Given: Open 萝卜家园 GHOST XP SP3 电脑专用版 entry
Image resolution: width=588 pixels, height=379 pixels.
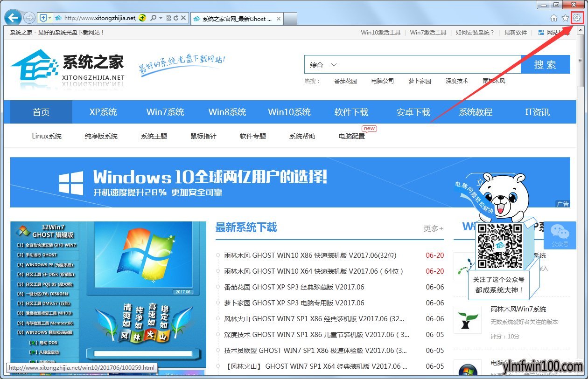Looking at the screenshot, I should [294, 303].
